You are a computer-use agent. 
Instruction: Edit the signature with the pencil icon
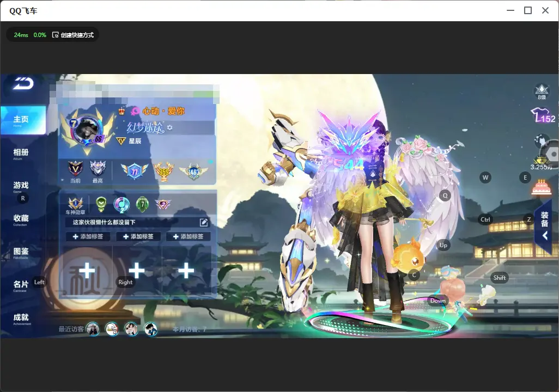tap(204, 222)
